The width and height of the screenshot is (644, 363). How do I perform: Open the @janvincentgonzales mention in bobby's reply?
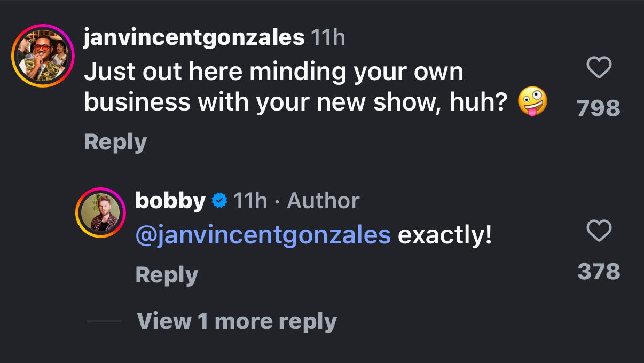[263, 235]
